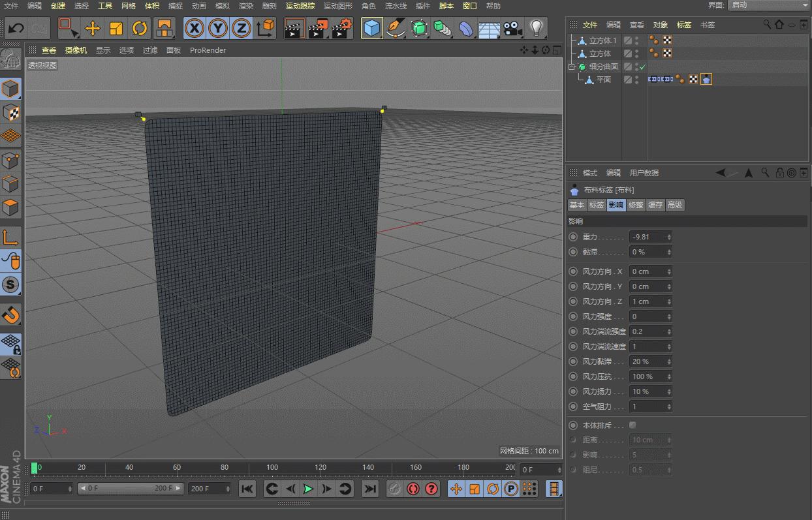812x520 pixels.
Task: Lock the Y axis in the toolbar
Action: (217, 28)
